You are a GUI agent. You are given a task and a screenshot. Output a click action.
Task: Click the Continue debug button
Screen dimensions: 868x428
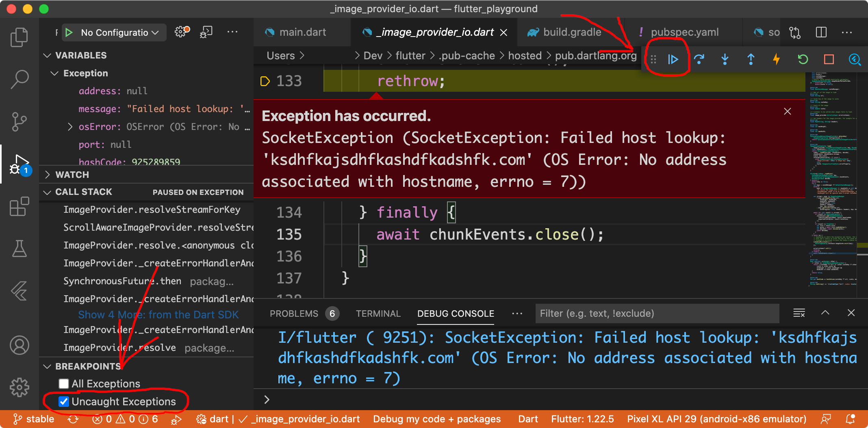673,59
